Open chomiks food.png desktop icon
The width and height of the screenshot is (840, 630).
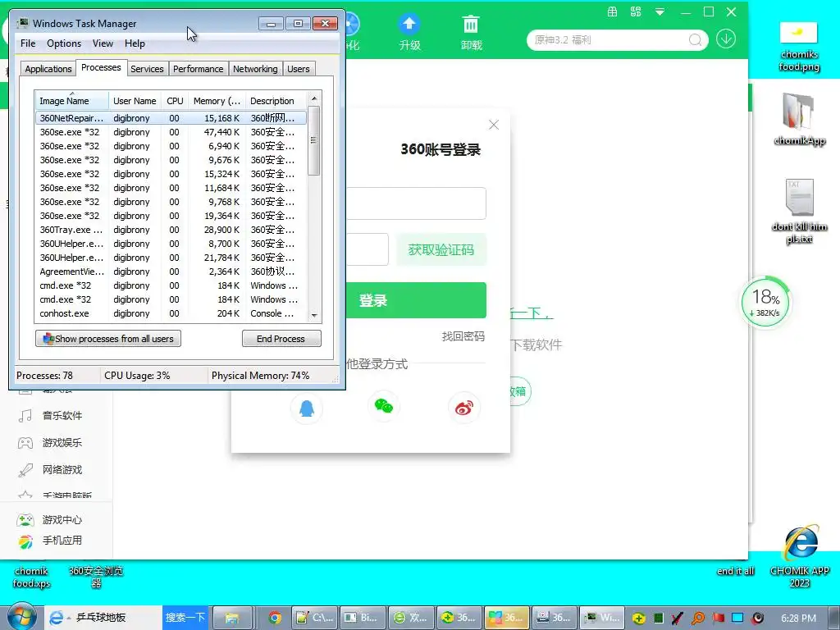point(799,47)
